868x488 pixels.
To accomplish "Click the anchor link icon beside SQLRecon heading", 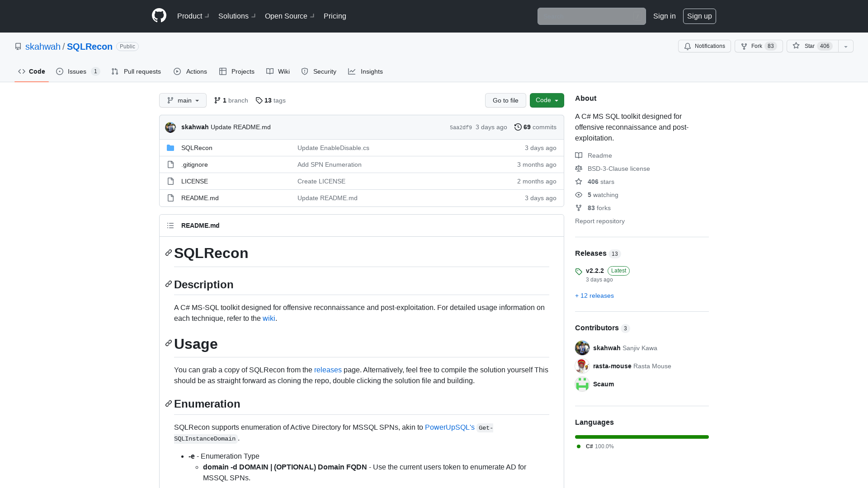I will [x=169, y=253].
